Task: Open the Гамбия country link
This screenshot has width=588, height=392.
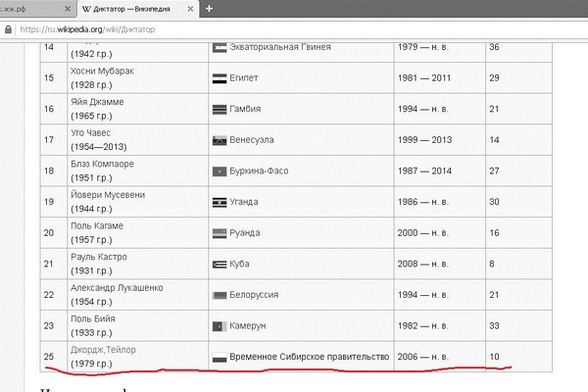Action: [x=245, y=109]
